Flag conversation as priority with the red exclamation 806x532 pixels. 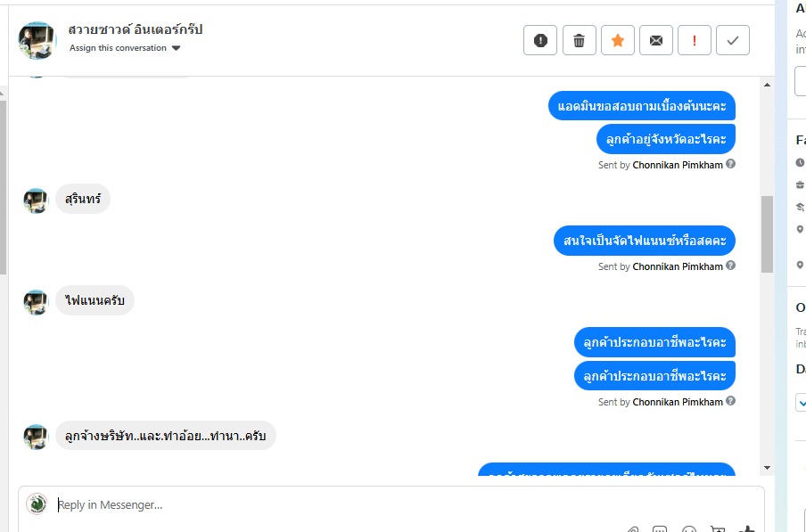(x=695, y=40)
